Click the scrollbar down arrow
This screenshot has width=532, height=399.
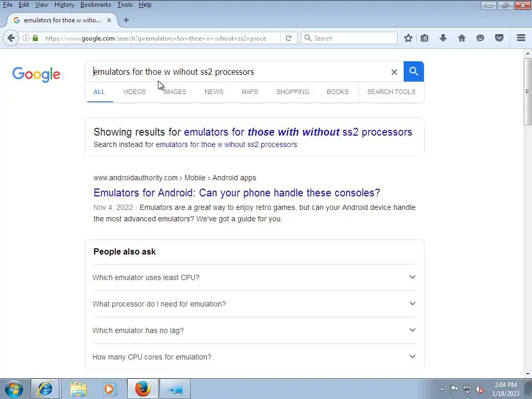point(527,374)
